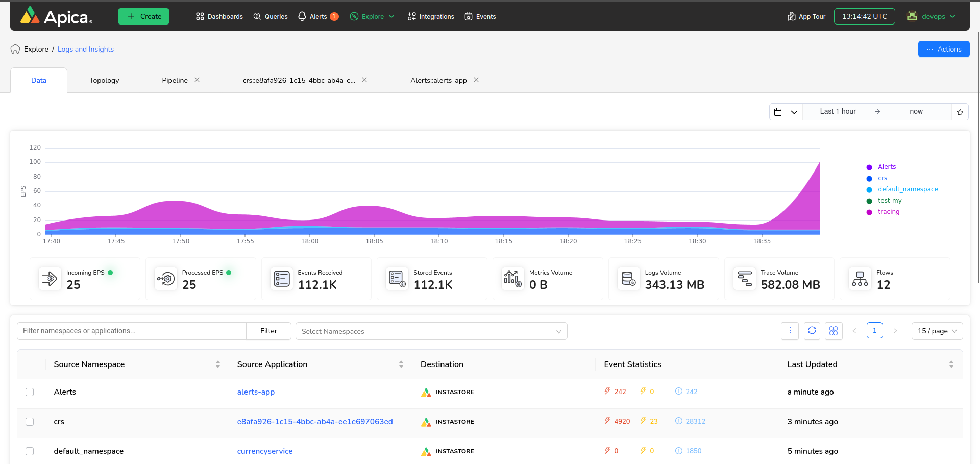980x464 pixels.
Task: Select the crs row checkbox
Action: coord(30,422)
